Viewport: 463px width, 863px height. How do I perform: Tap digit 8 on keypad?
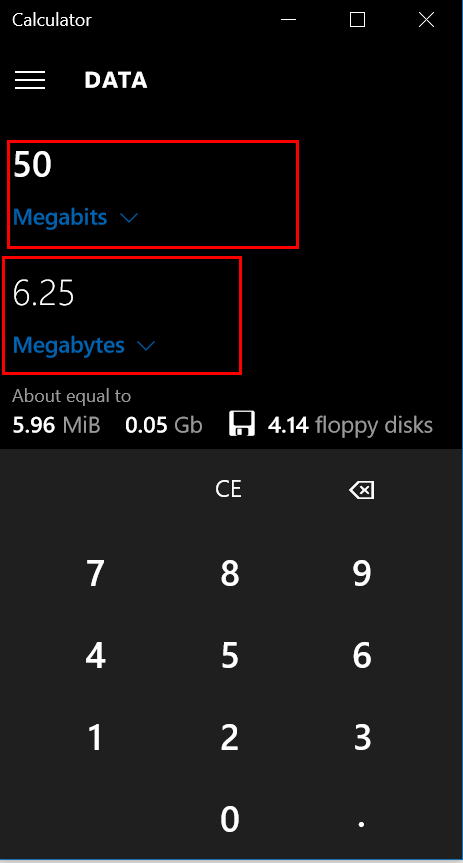[x=229, y=573]
